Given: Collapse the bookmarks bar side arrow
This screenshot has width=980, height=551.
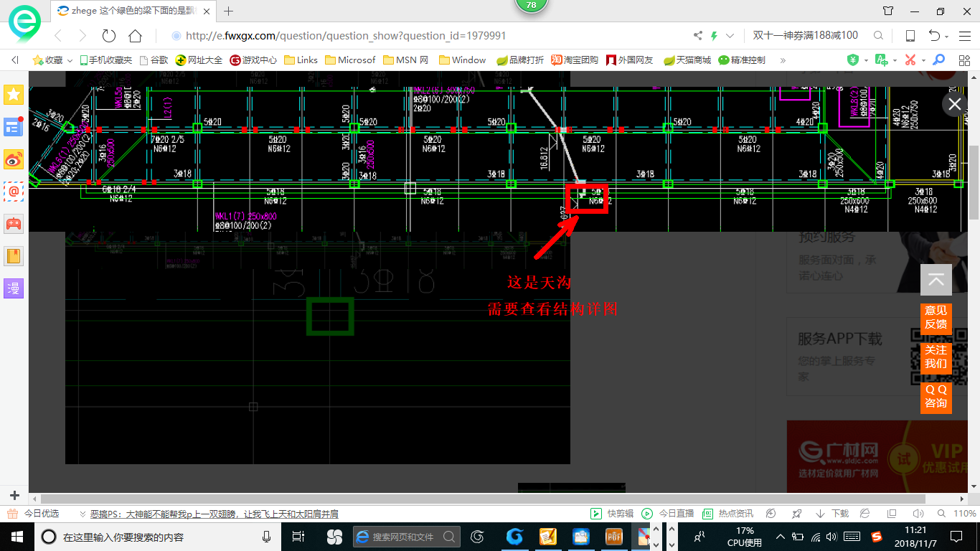Looking at the screenshot, I should pyautogui.click(x=15, y=60).
